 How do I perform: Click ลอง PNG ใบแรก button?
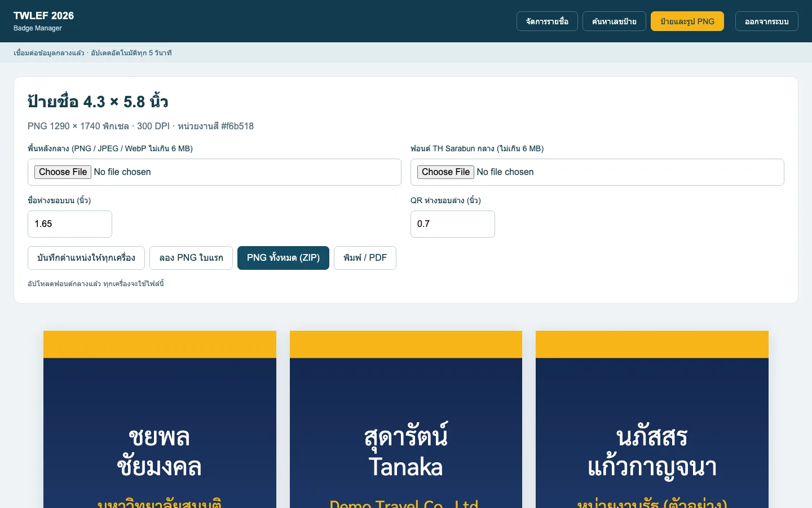pyautogui.click(x=191, y=258)
